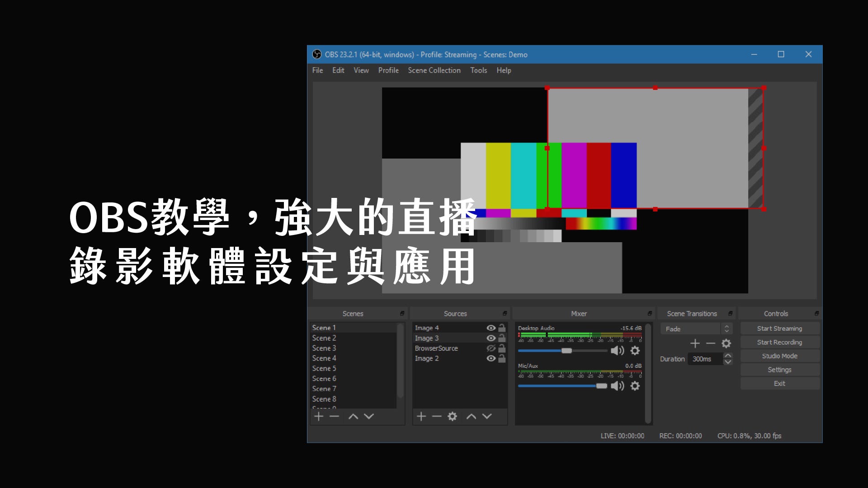Open the View menu
This screenshot has width=868, height=488.
click(x=361, y=70)
